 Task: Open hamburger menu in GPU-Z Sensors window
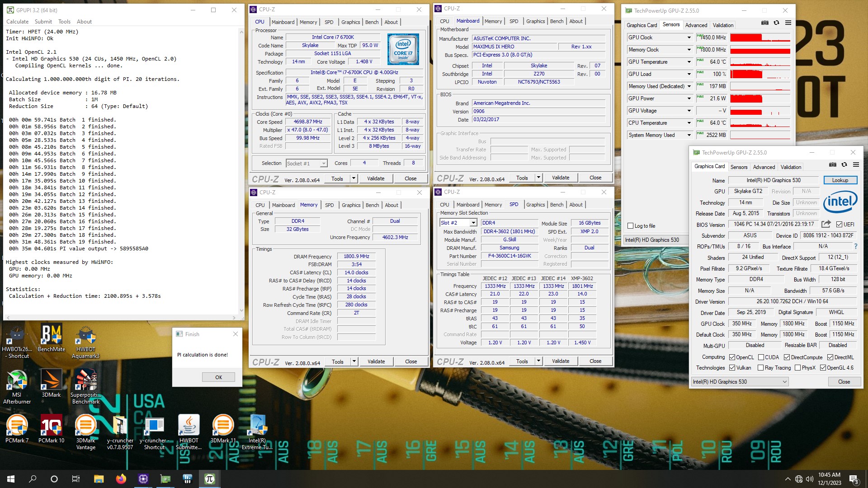click(x=788, y=23)
